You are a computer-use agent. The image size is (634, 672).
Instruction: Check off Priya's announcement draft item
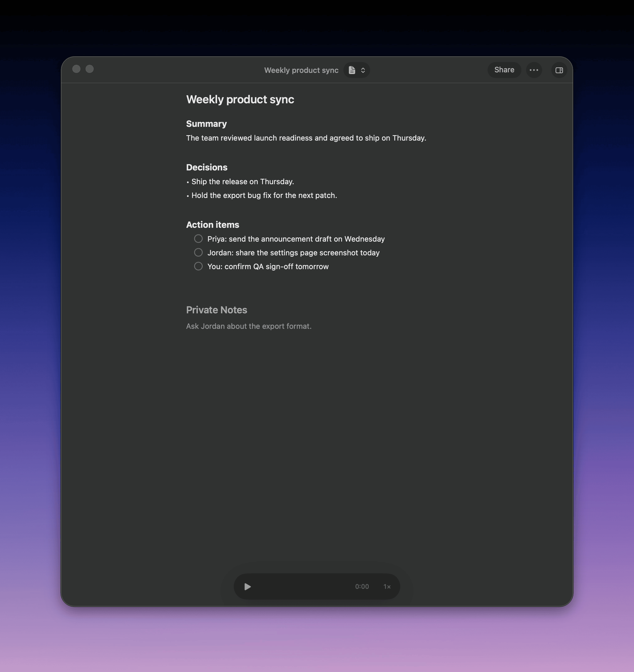[198, 239]
